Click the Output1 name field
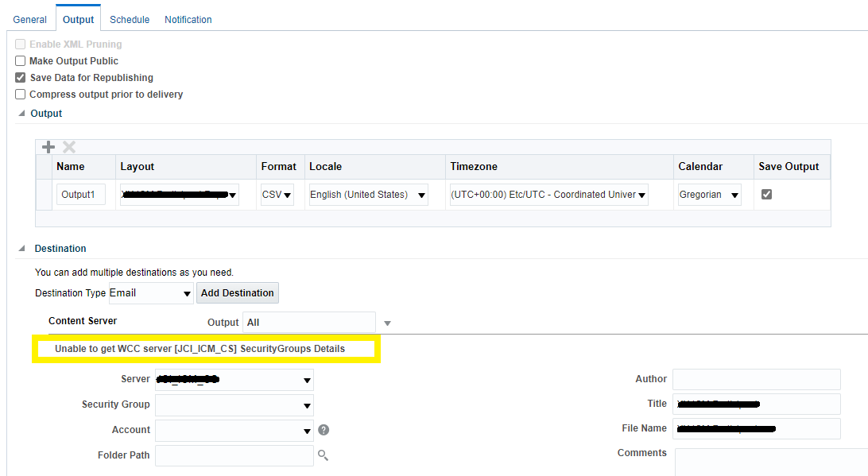This screenshot has height=476, width=868. click(81, 194)
